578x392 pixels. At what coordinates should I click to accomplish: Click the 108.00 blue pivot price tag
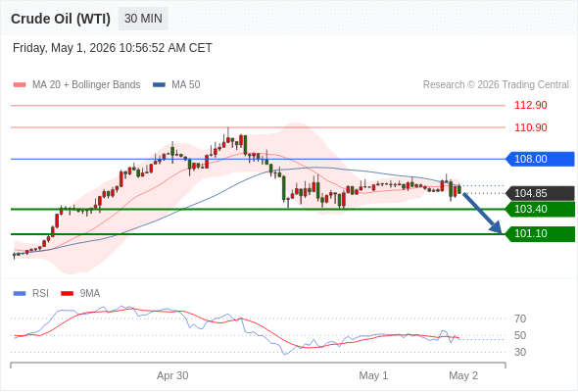pyautogui.click(x=540, y=159)
